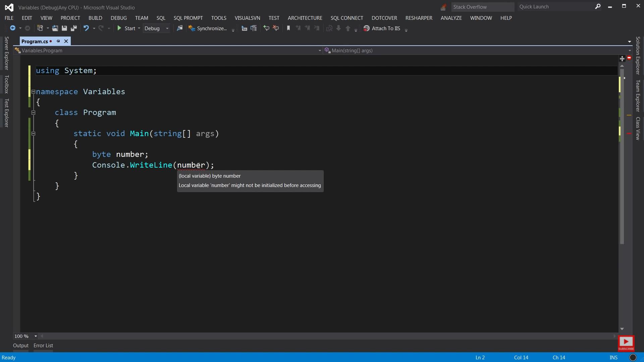Click the Synchronize button

(x=208, y=28)
